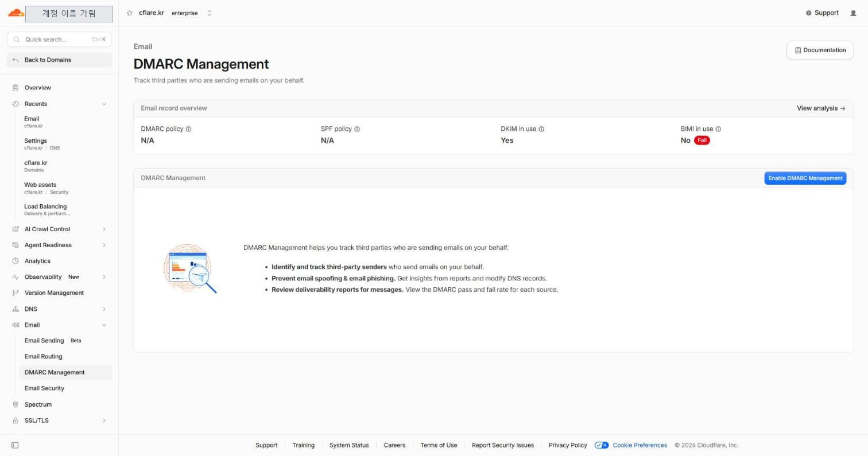Select DMARC Management submenu item

[x=65, y=372]
